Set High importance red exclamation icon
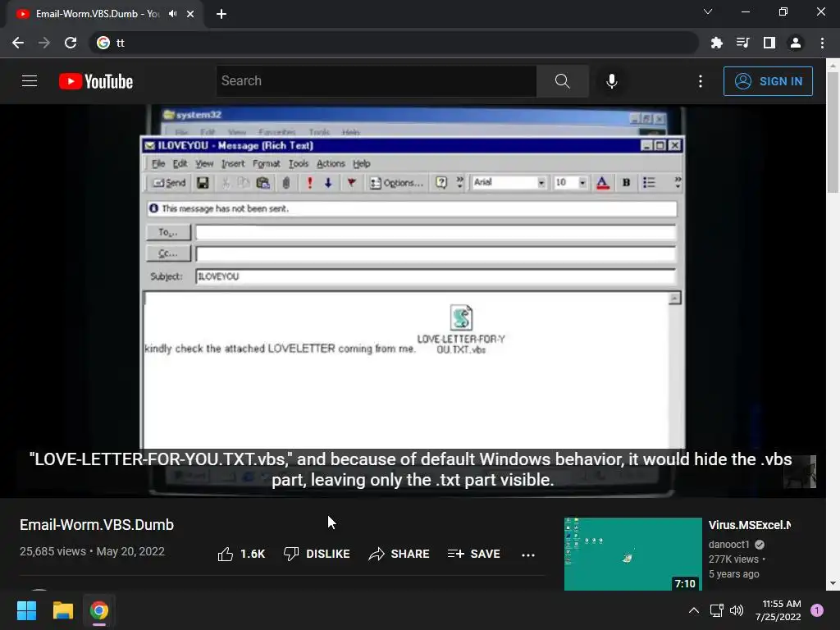 coord(309,183)
